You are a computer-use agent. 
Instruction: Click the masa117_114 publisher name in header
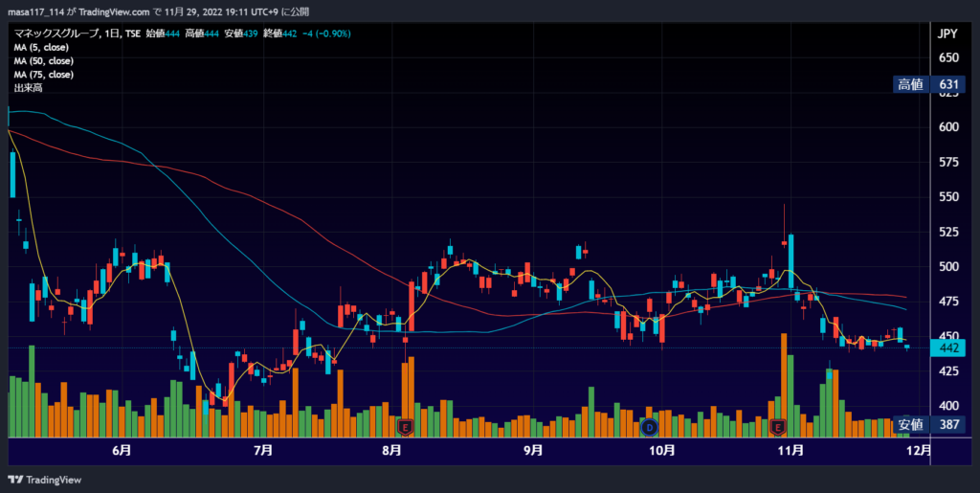33,11
